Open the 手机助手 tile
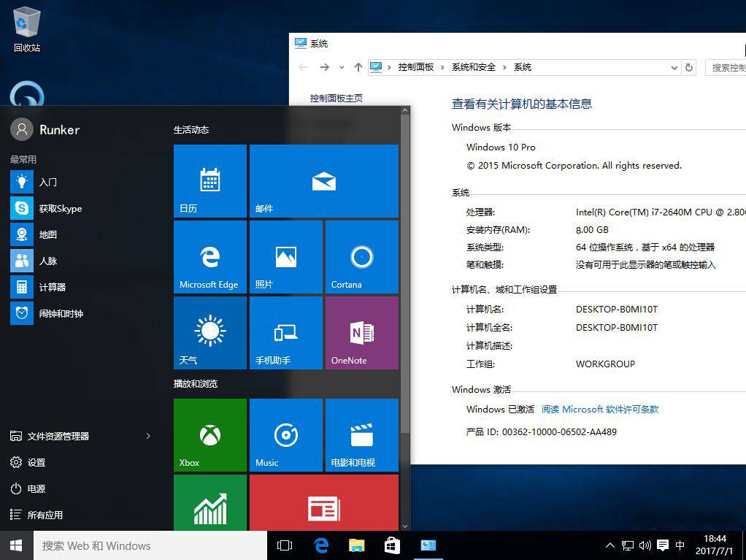The width and height of the screenshot is (746, 560). [x=286, y=333]
